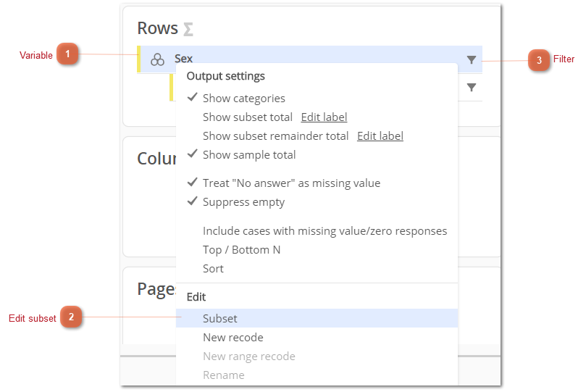Image resolution: width=586 pixels, height=392 pixels.
Task: Click Rename menu item
Action: [224, 375]
